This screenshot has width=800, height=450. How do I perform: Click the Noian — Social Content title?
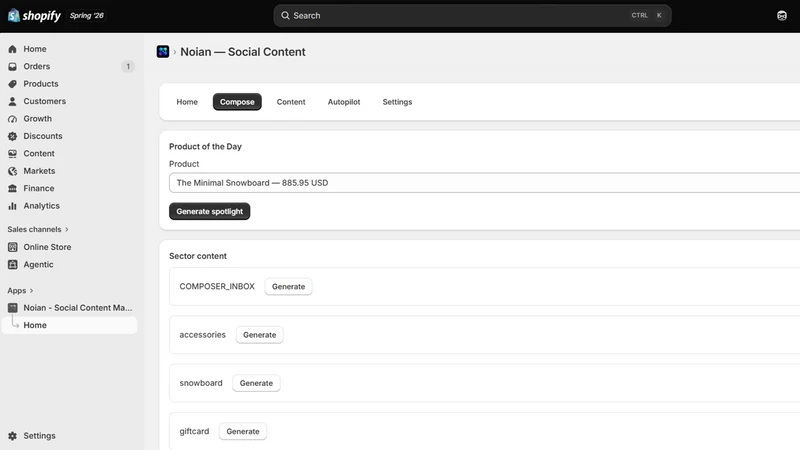[x=243, y=52]
